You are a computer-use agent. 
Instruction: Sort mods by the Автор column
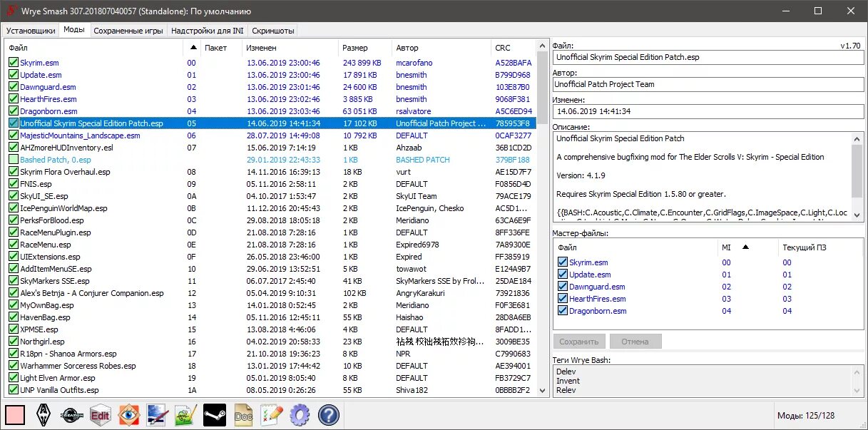pyautogui.click(x=441, y=48)
